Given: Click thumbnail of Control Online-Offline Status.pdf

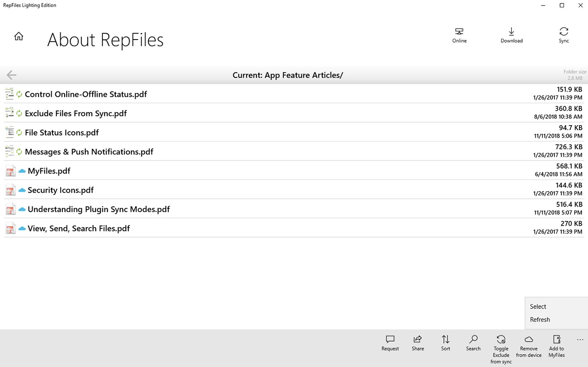Looking at the screenshot, I should pos(9,94).
